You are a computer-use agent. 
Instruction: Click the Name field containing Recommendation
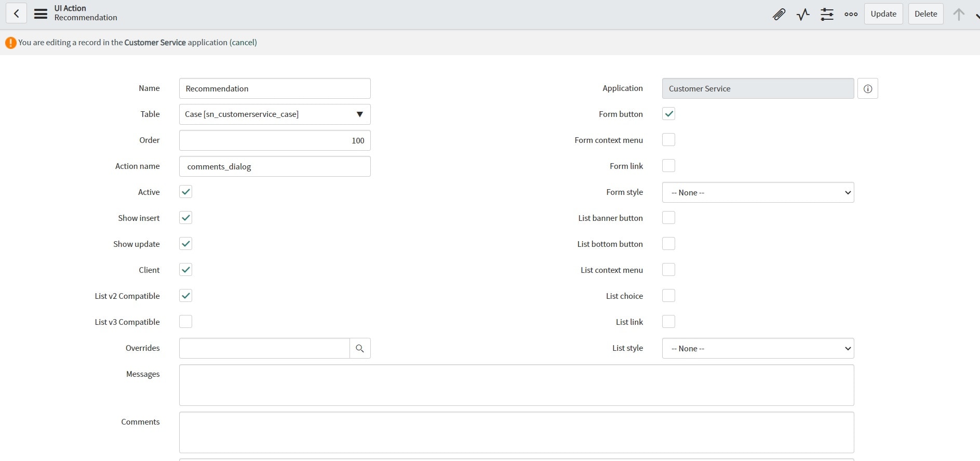pyautogui.click(x=275, y=88)
